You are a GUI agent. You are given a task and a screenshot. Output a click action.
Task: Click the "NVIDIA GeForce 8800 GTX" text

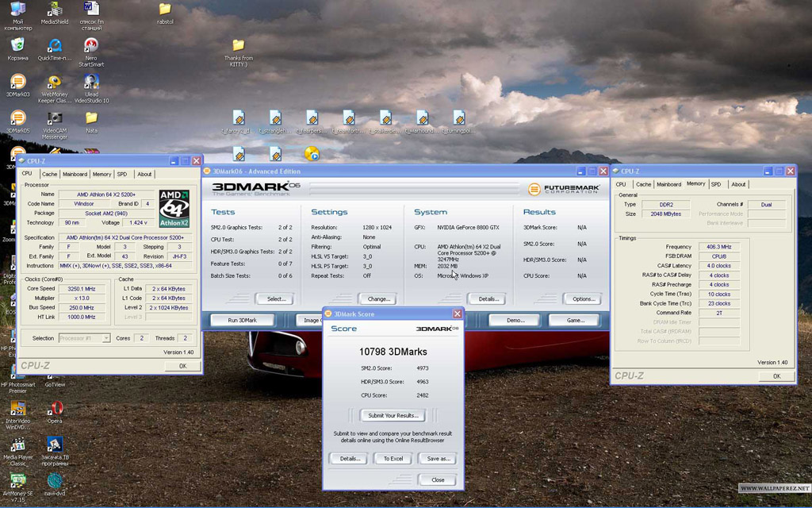[x=468, y=228]
